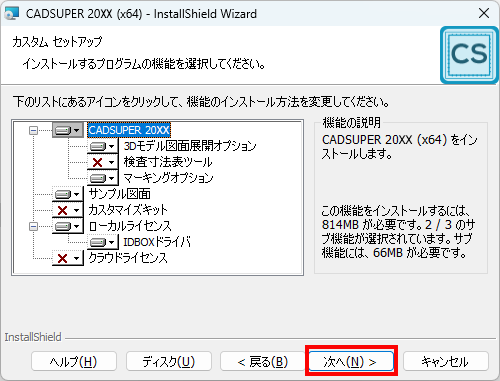500x381 pixels.
Task: Select the CADSUPER 20XX feature label
Action: [x=129, y=130]
